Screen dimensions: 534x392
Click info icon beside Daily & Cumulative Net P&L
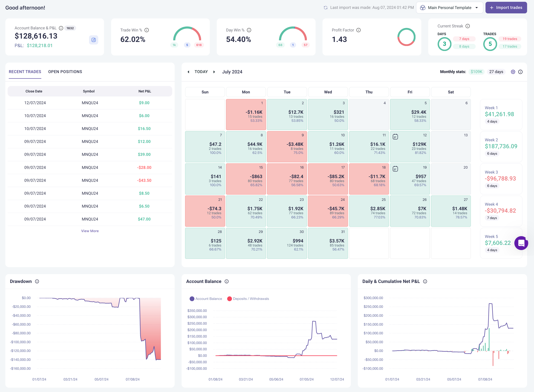pos(425,281)
